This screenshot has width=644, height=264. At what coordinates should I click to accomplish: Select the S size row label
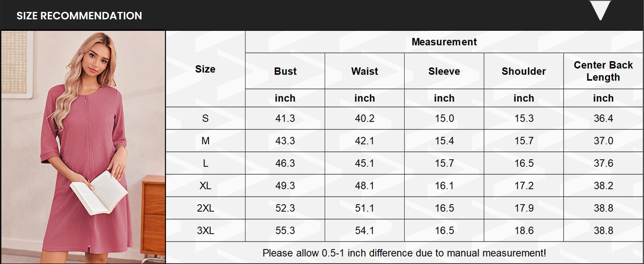pyautogui.click(x=205, y=118)
